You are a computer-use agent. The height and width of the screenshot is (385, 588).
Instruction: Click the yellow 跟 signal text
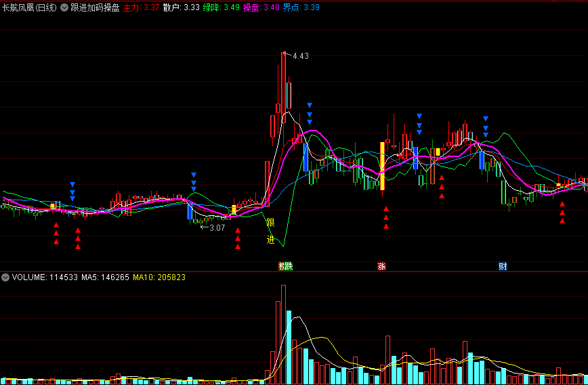point(270,223)
